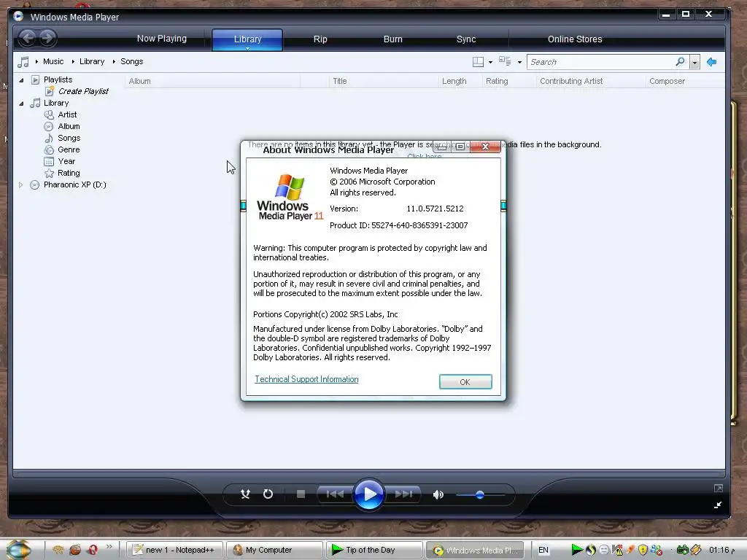Click the green play icon in system tray
Screen dimensions: 747x560
click(577, 550)
